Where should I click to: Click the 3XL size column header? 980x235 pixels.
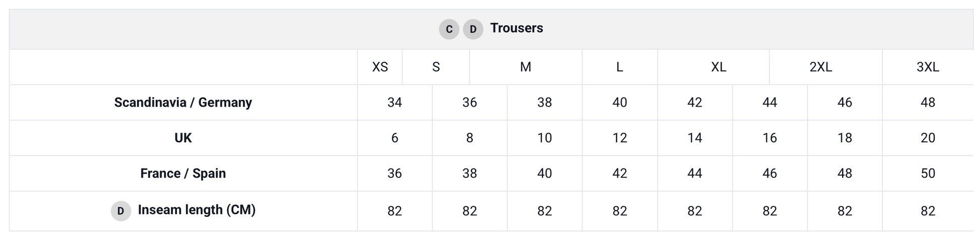(928, 67)
